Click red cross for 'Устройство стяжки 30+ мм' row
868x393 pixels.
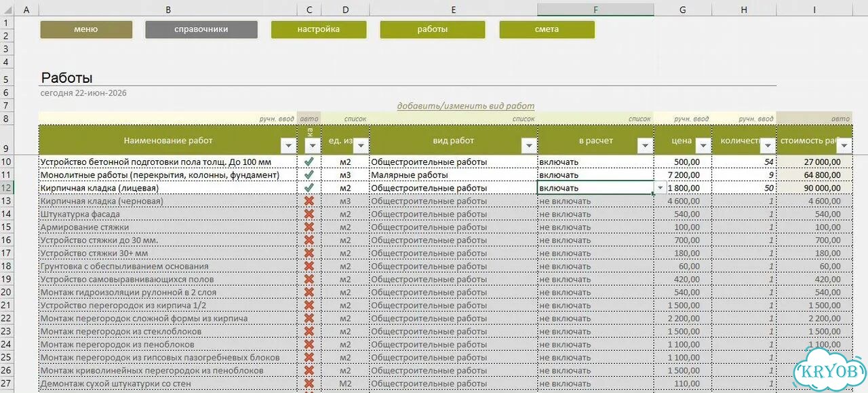pyautogui.click(x=309, y=253)
